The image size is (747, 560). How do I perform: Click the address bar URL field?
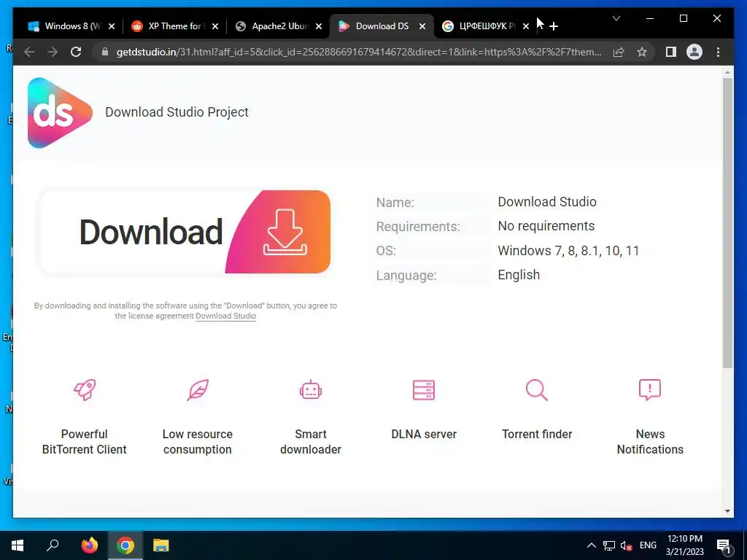coord(358,52)
